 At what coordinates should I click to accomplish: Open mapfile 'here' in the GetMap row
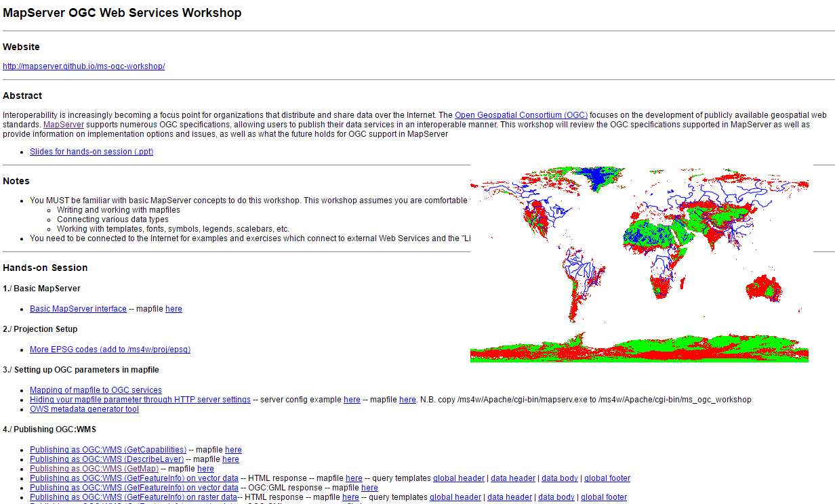tap(205, 469)
